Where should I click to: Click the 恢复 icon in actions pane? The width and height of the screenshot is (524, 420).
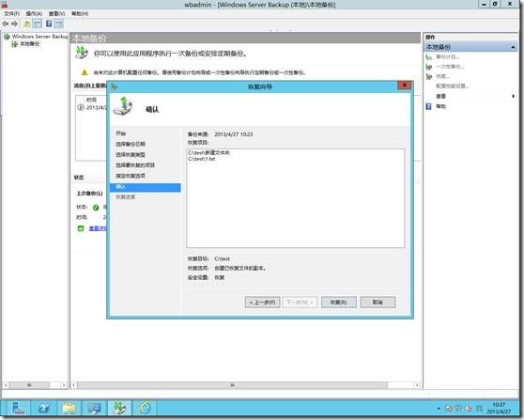click(x=429, y=76)
